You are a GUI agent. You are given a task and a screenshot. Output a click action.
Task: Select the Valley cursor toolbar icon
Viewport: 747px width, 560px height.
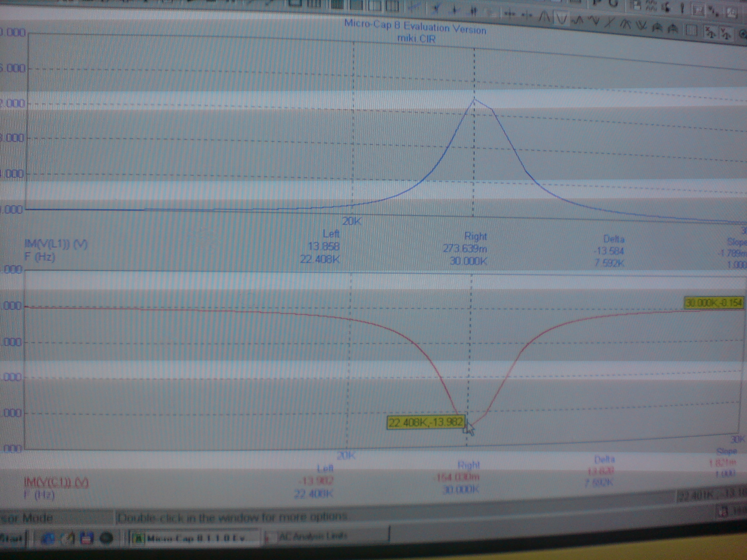(561, 19)
